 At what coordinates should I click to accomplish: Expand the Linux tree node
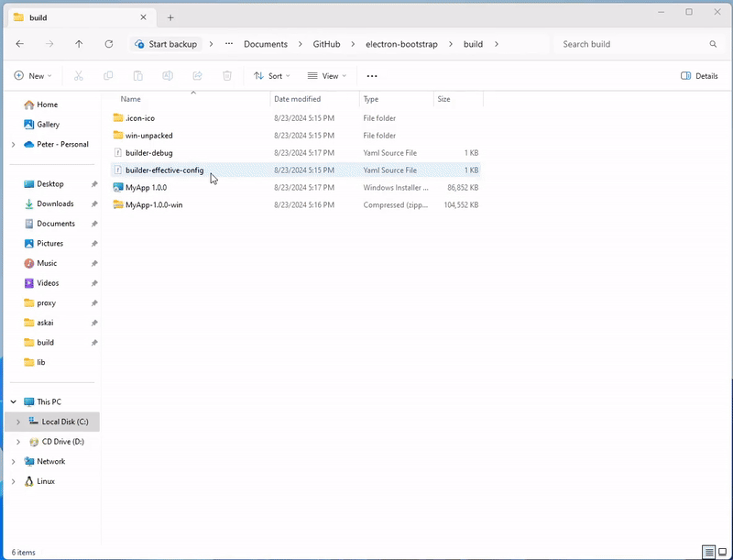(x=14, y=481)
